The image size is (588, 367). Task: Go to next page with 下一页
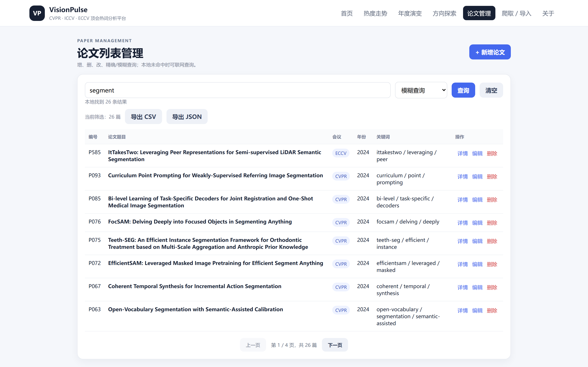coord(335,345)
